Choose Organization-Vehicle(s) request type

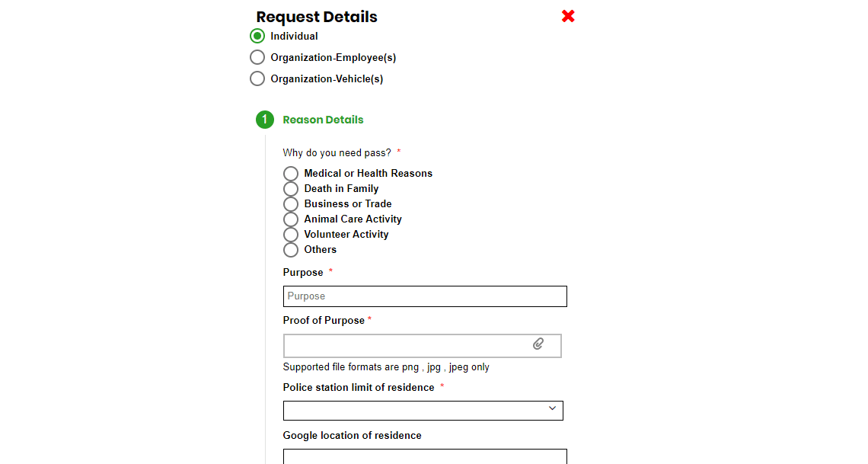[257, 78]
